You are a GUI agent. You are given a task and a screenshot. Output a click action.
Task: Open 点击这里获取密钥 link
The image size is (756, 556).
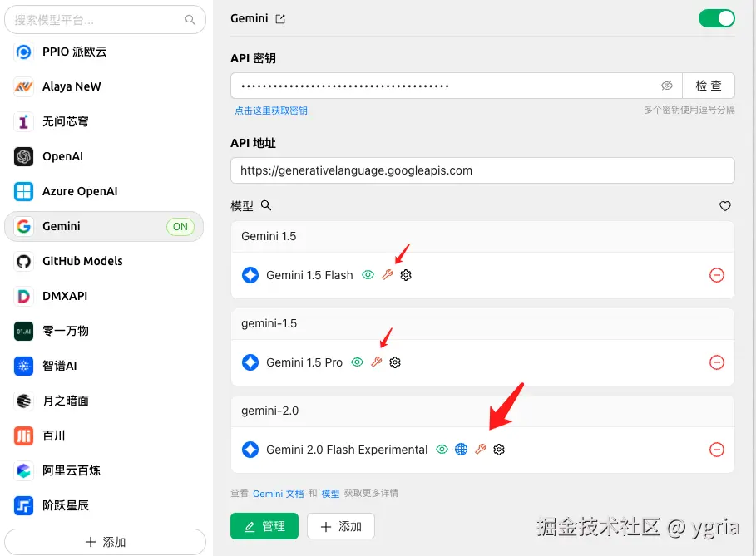271,111
